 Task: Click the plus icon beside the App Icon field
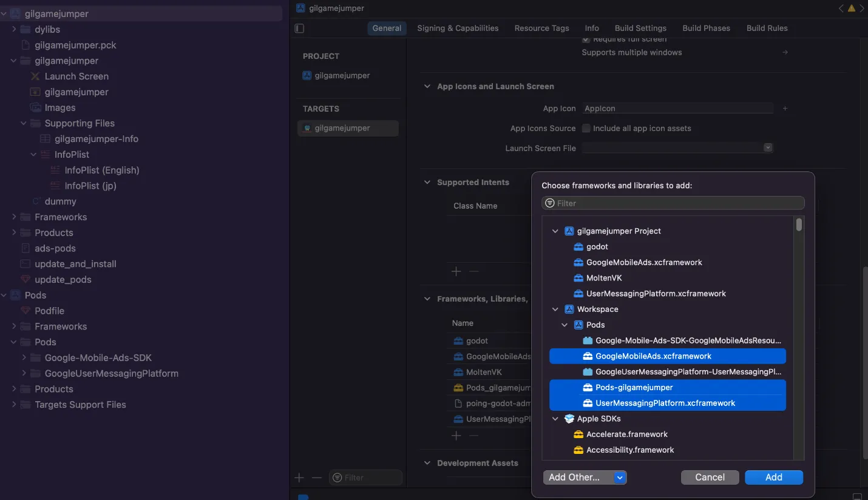[785, 109]
